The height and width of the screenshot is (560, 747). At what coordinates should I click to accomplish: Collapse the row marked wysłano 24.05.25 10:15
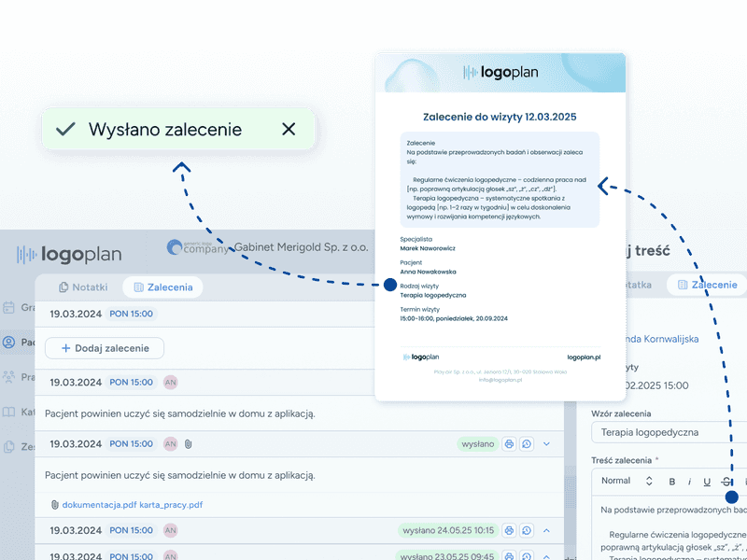[546, 530]
